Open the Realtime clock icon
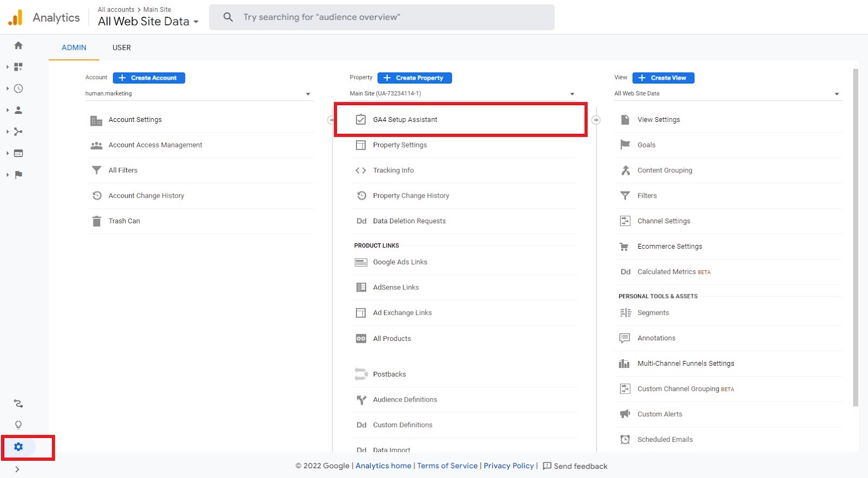 coord(18,88)
